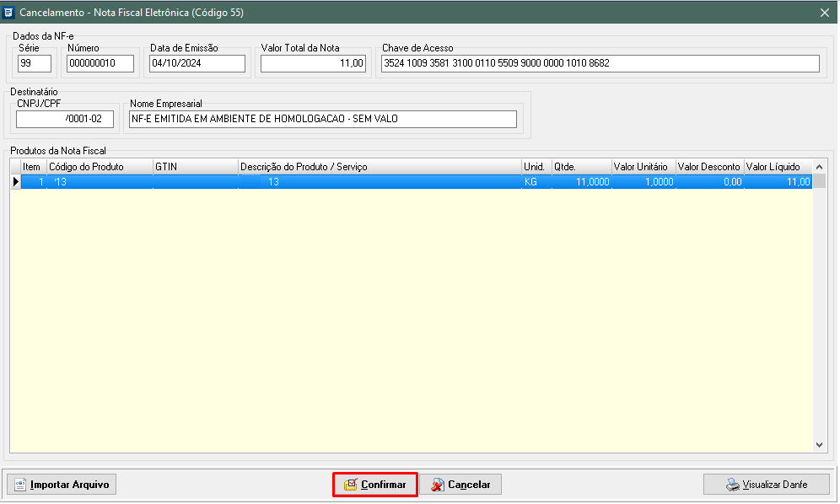
Task: Click the Série input field
Action: point(35,63)
